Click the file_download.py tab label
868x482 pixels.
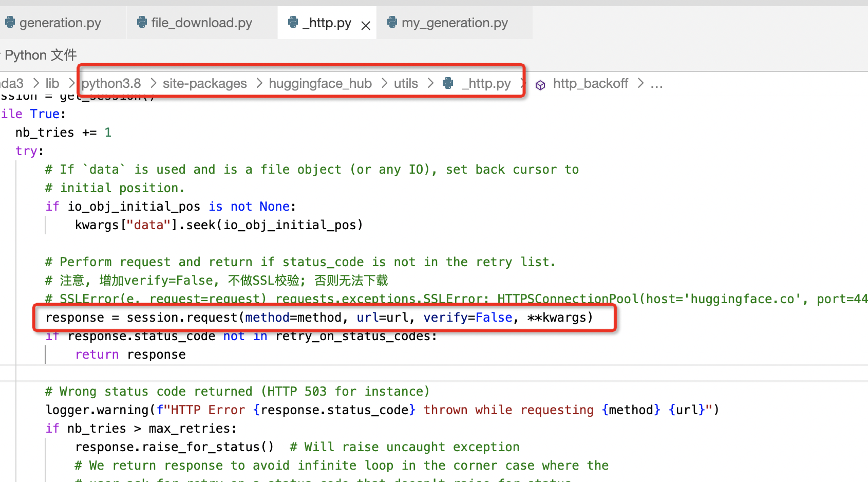pos(201,23)
